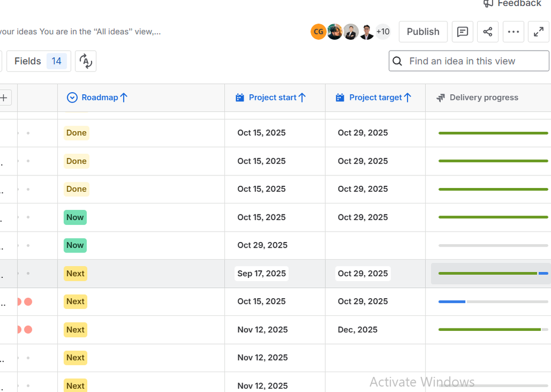Select the fullscreen expand icon
Screen dimensions: 551x392
pos(539,31)
